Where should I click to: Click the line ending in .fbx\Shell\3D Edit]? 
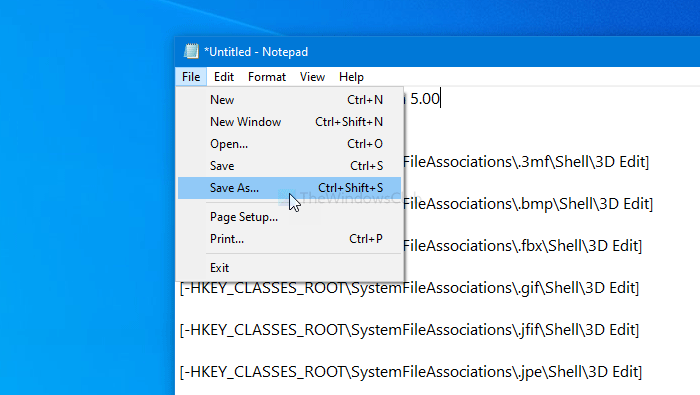point(522,245)
